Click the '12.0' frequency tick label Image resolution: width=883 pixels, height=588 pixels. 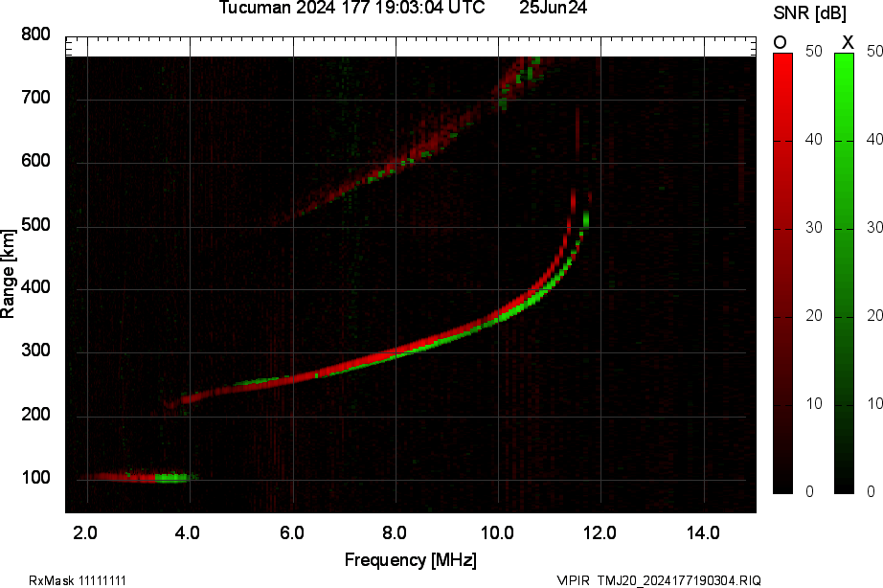click(x=600, y=532)
